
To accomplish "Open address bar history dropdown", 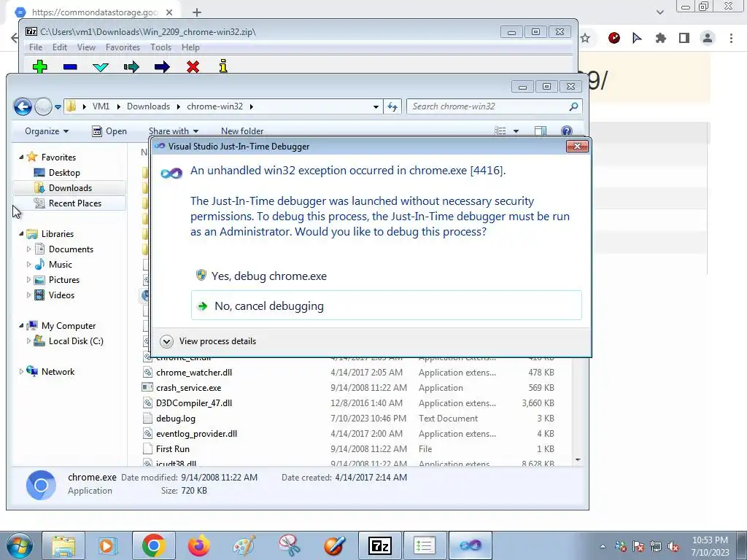I will click(376, 106).
